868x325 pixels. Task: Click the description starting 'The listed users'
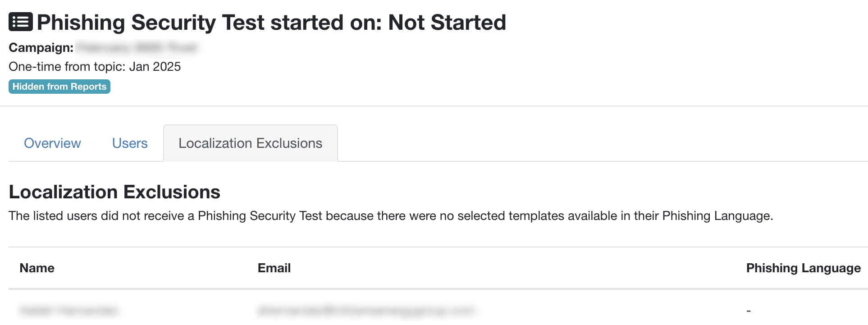pyautogui.click(x=390, y=216)
